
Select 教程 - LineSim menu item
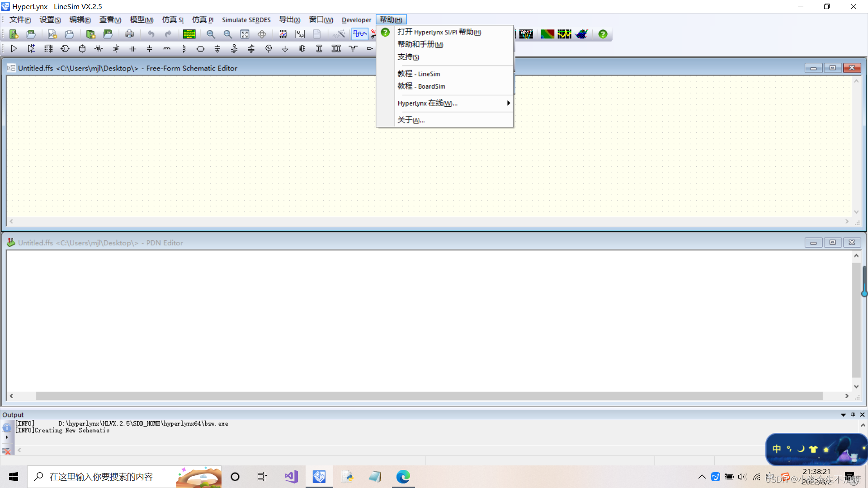click(445, 74)
